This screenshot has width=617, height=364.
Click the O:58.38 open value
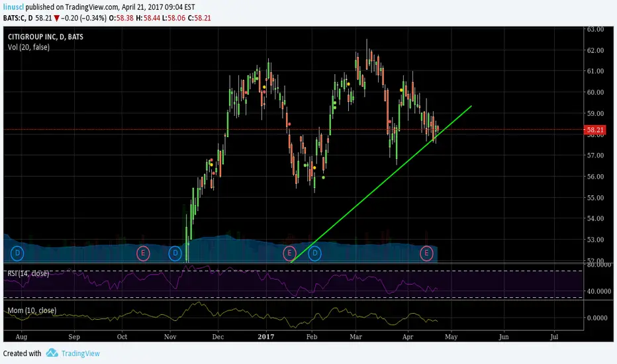click(x=121, y=18)
